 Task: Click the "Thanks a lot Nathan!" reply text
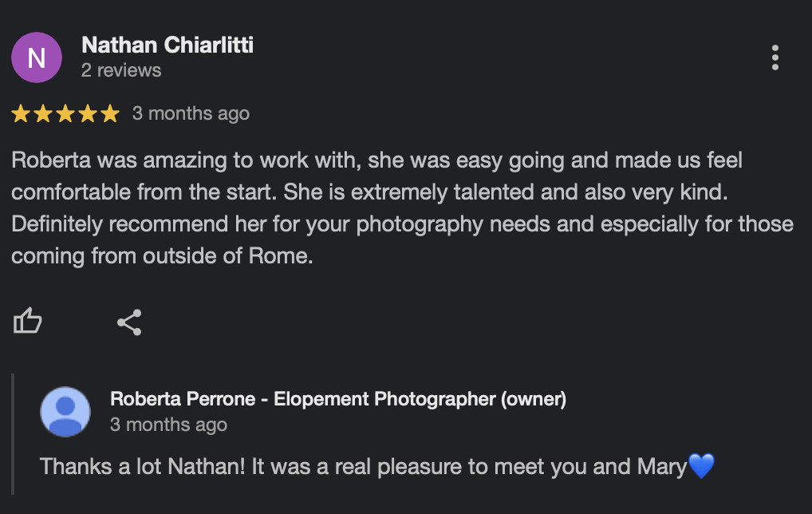143,466
